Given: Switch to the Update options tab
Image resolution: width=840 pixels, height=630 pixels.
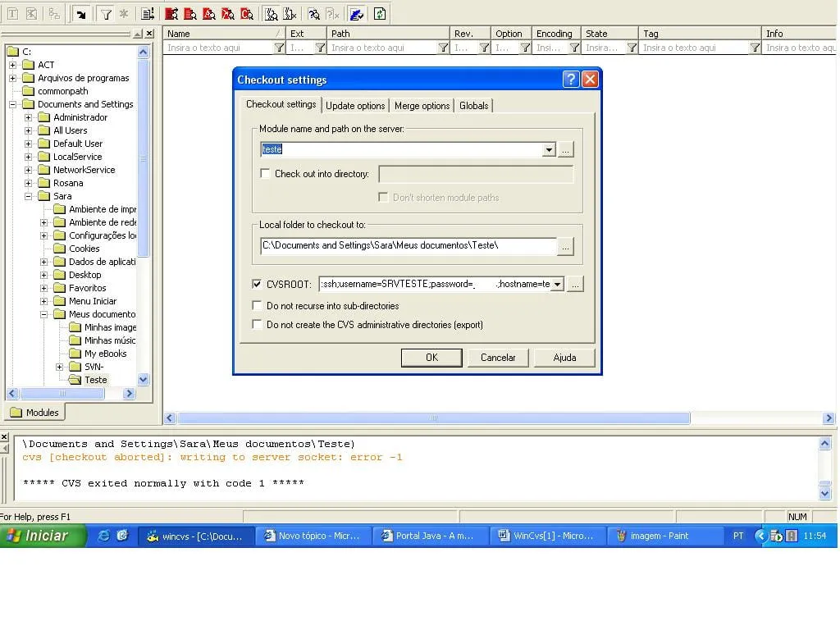Looking at the screenshot, I should [x=355, y=106].
